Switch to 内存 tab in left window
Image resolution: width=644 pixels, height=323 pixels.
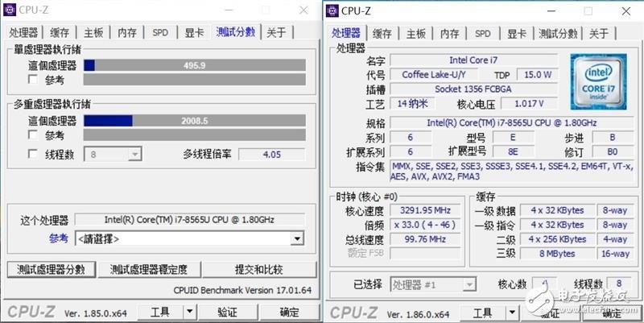(127, 32)
